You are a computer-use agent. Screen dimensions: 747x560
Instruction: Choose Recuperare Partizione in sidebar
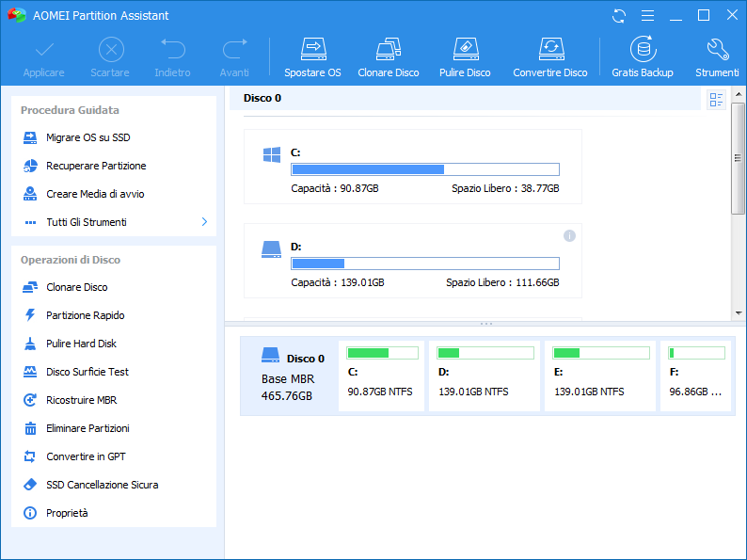[96, 166]
